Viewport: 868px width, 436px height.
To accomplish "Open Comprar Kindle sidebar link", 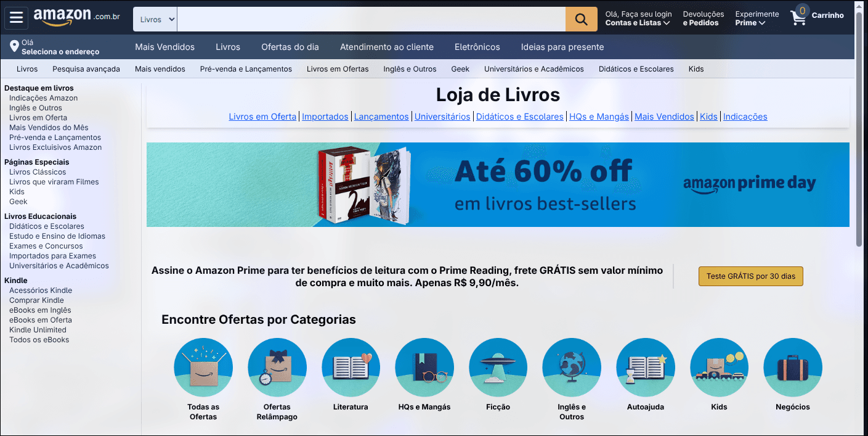I will [x=36, y=300].
